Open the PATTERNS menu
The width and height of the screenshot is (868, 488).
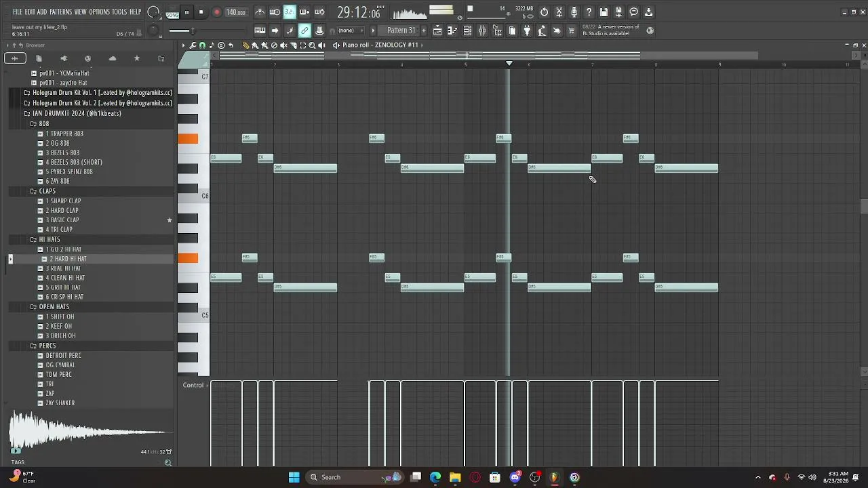(x=61, y=12)
